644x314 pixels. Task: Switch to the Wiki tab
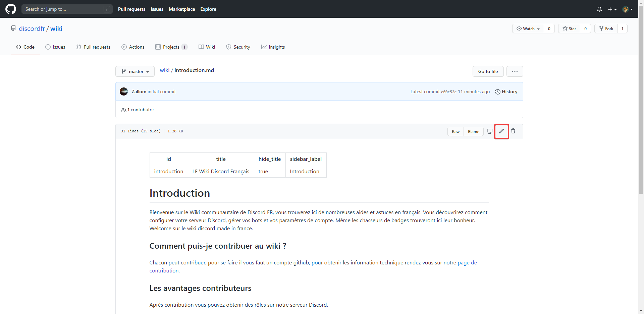click(207, 47)
